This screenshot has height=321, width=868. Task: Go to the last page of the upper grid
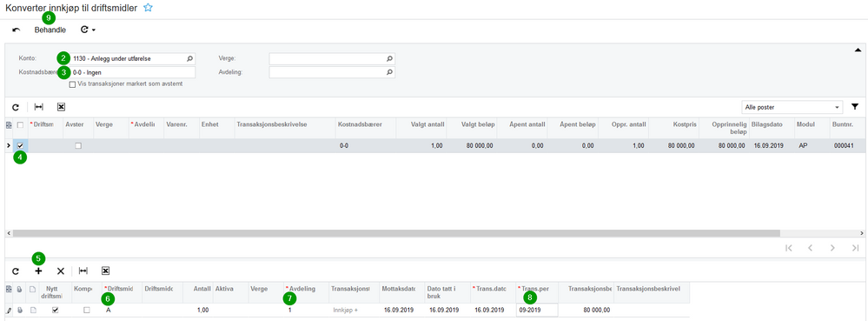pyautogui.click(x=855, y=248)
